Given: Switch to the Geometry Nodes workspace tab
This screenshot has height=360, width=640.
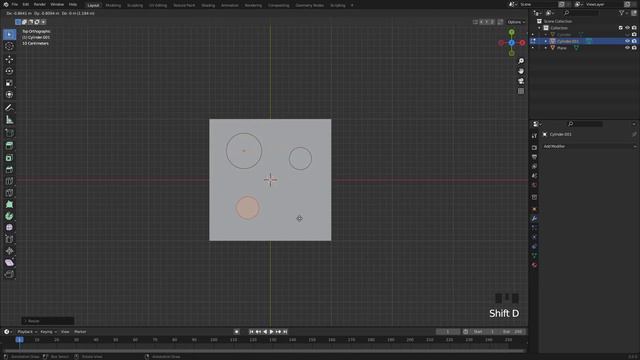Looking at the screenshot, I should [309, 5].
